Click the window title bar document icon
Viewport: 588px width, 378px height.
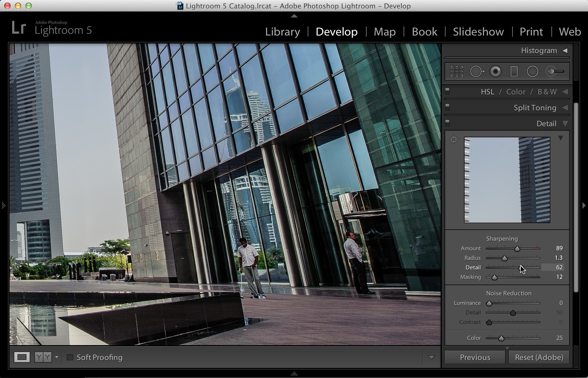point(180,6)
